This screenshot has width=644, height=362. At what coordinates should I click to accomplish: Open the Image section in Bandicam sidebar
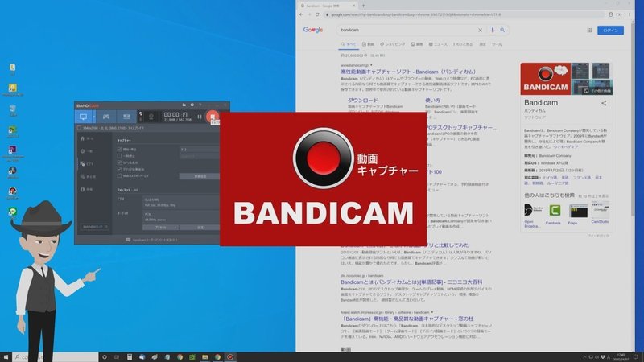coord(88,176)
